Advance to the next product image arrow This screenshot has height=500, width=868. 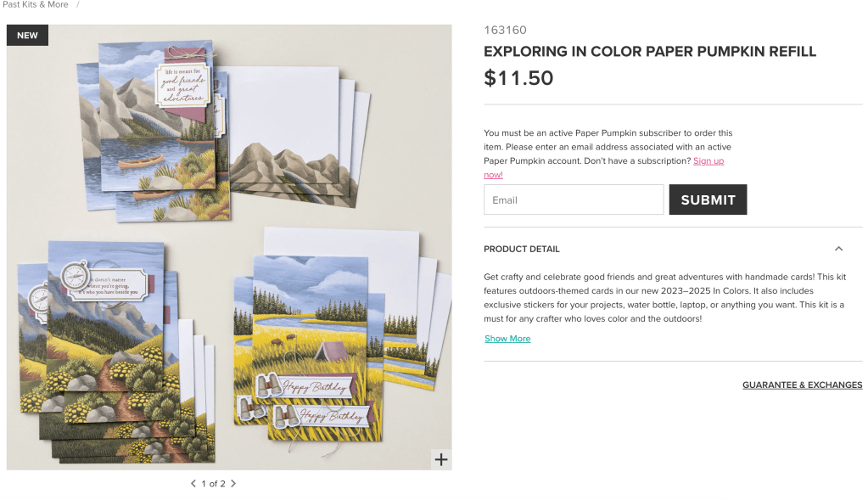point(233,483)
